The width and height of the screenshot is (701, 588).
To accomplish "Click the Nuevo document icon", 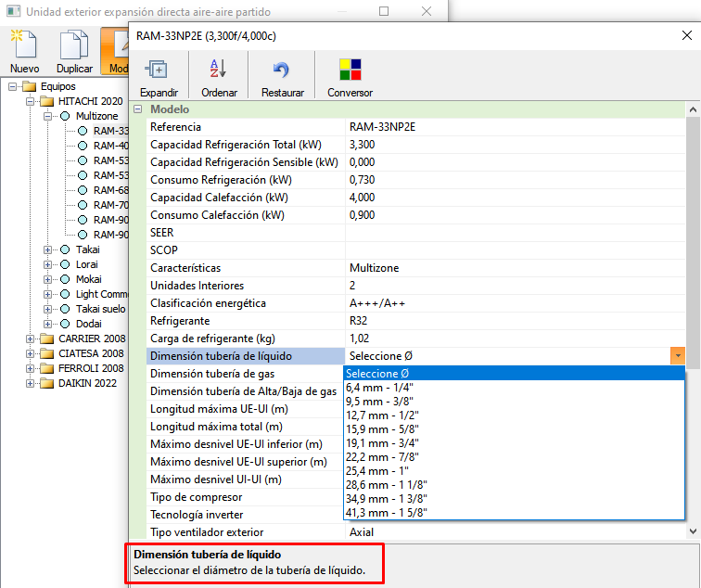I will (24, 44).
